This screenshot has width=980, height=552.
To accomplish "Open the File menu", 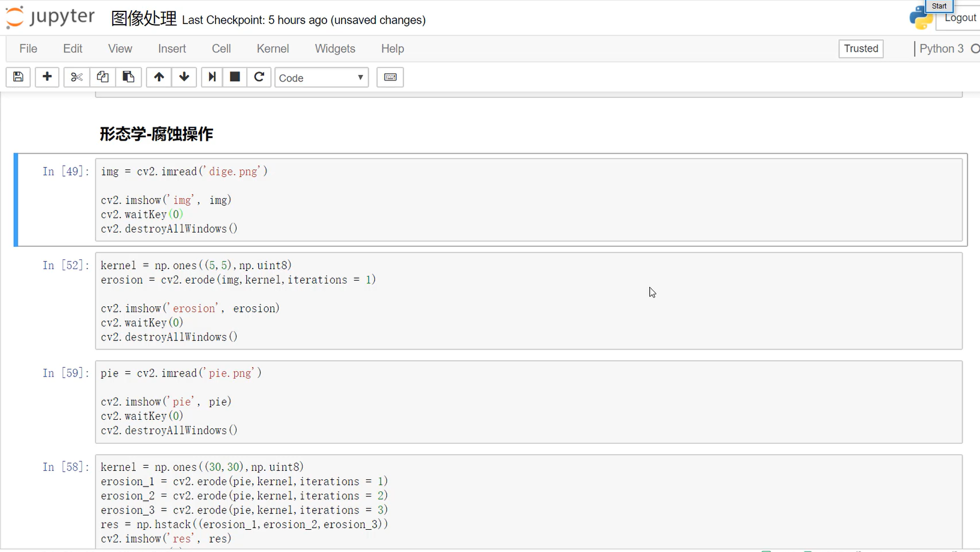I will pos(28,49).
